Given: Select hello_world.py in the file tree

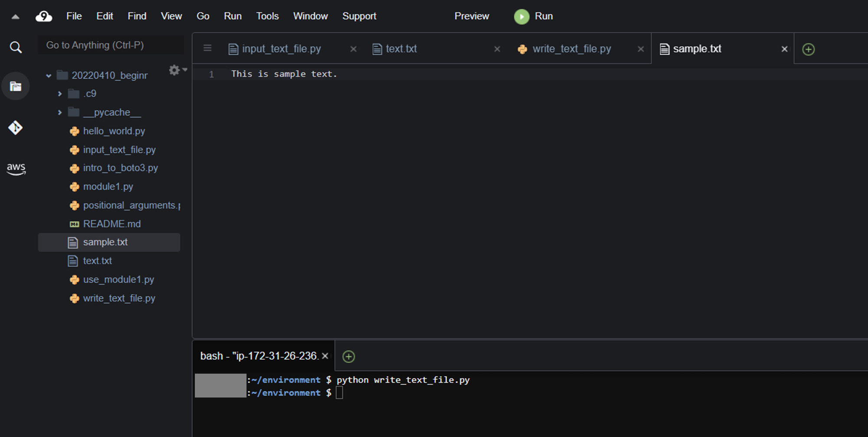Looking at the screenshot, I should tap(114, 131).
